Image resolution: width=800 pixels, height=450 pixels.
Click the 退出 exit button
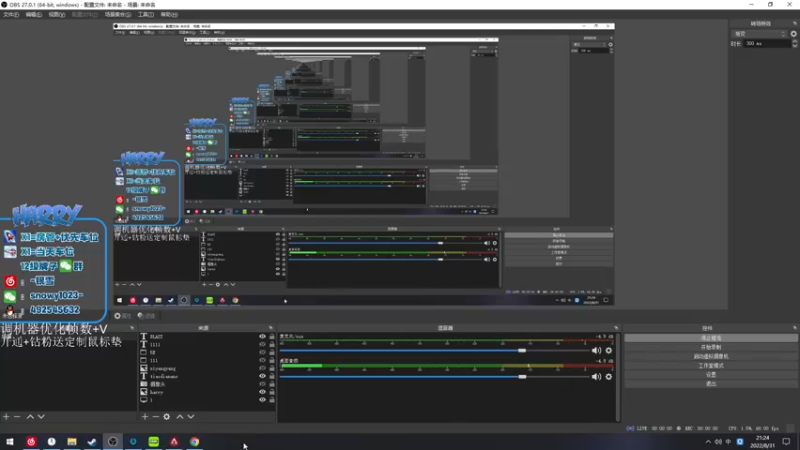pyautogui.click(x=711, y=384)
